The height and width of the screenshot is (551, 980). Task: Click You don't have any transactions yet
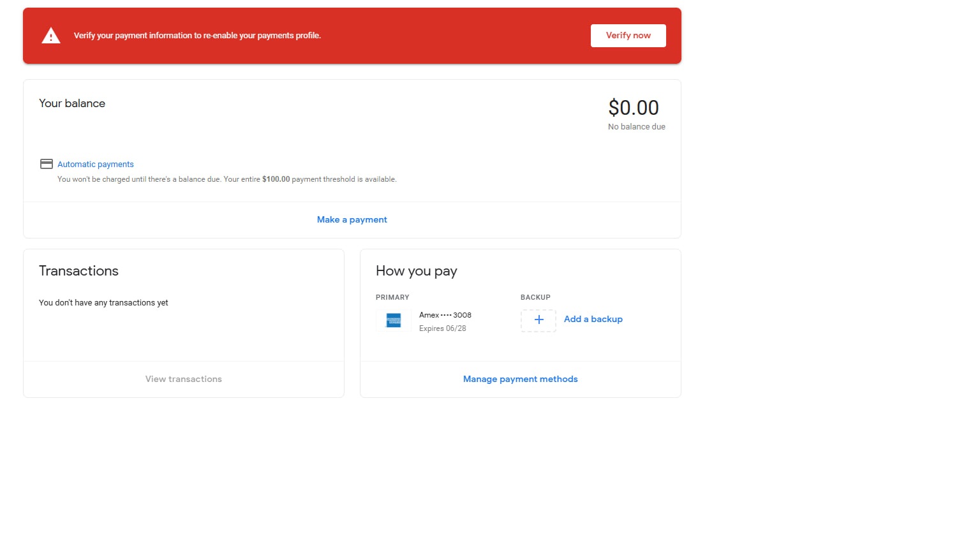(x=103, y=303)
